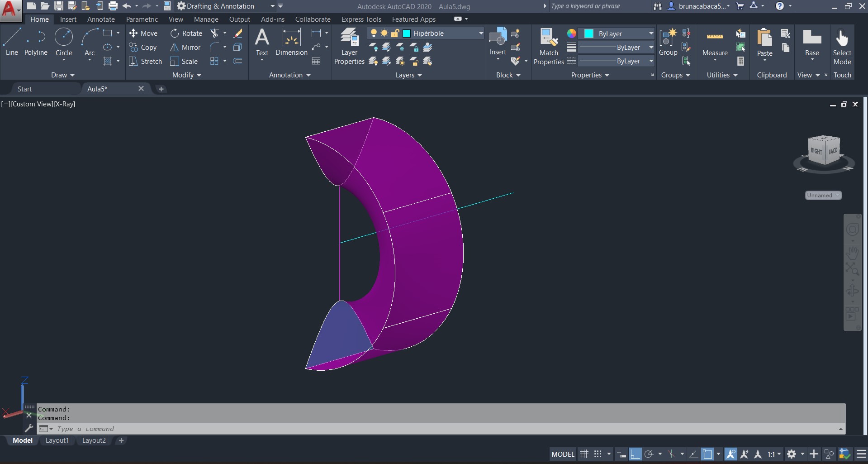Image resolution: width=868 pixels, height=464 pixels.
Task: Toggle ortho mode in status bar
Action: (x=635, y=454)
